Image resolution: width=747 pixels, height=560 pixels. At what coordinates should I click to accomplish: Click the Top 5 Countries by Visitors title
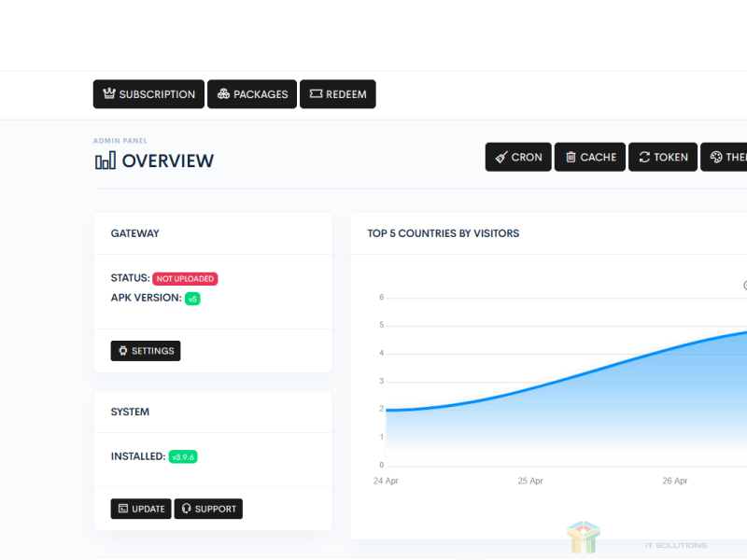[444, 233]
